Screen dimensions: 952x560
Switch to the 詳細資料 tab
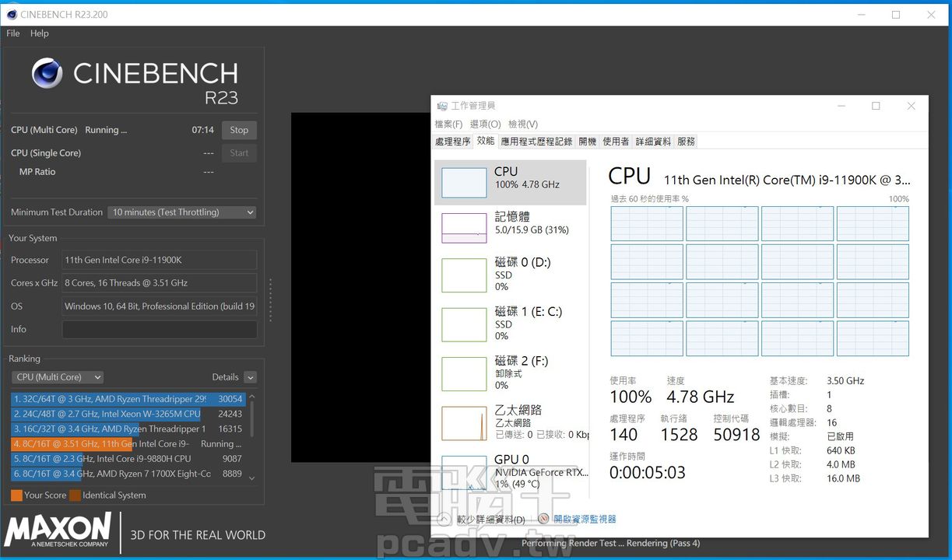coord(653,141)
